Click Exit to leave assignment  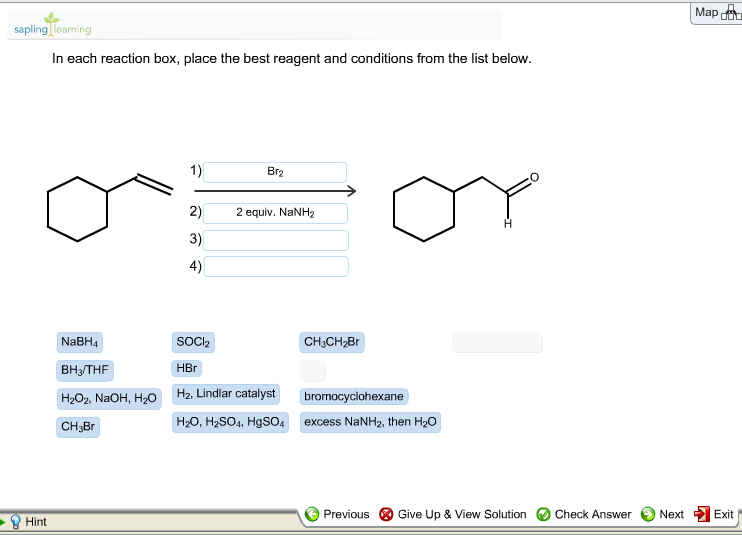pyautogui.click(x=714, y=514)
